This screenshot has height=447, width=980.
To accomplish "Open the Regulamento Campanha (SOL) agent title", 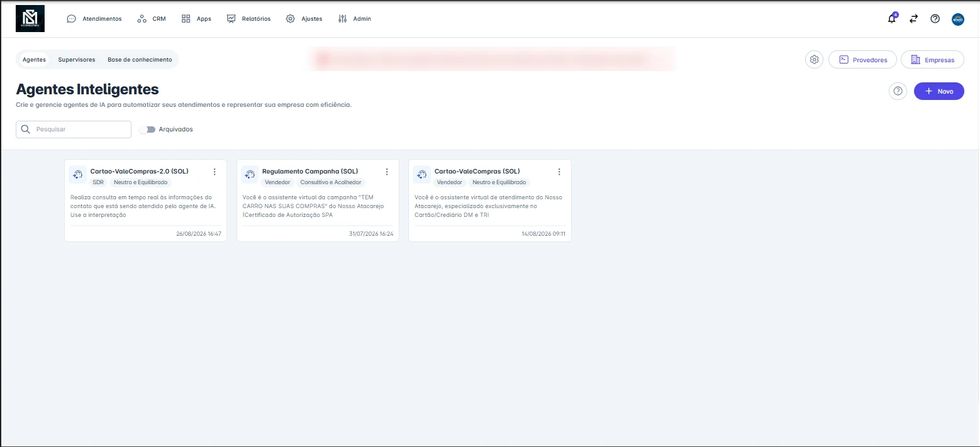I will (310, 171).
